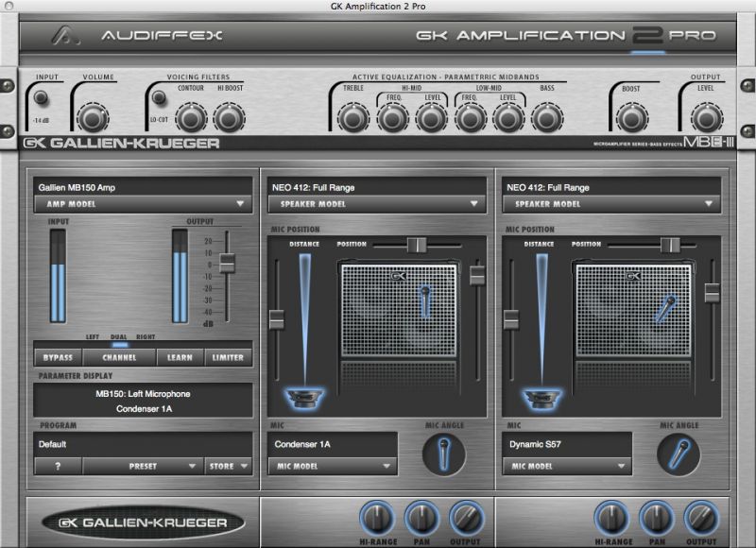
Task: Click the Parameter Display readout
Action: [144, 401]
